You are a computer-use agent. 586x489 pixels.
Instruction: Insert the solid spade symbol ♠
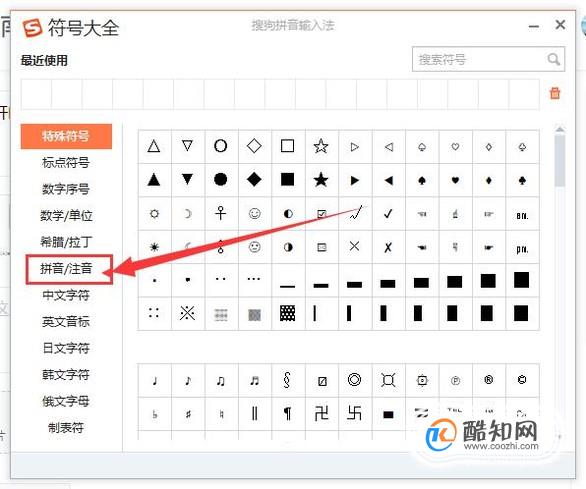[x=422, y=181]
